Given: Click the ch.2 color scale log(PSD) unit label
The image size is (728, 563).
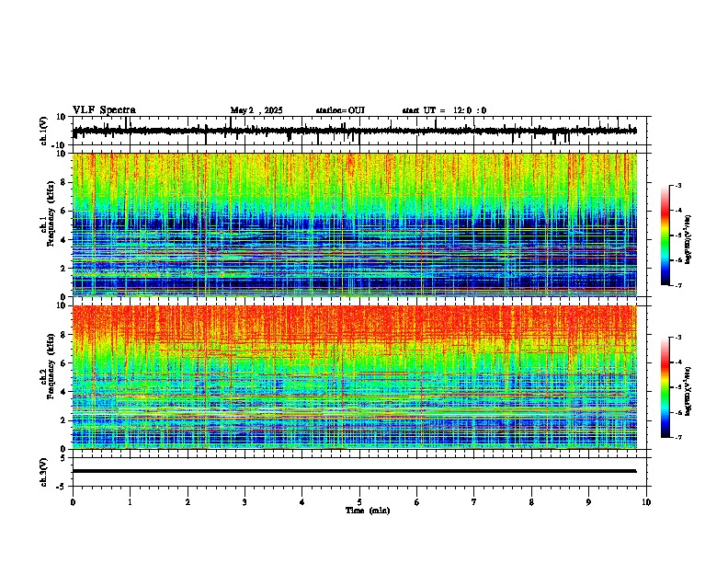Looking at the screenshot, I should (688, 391).
